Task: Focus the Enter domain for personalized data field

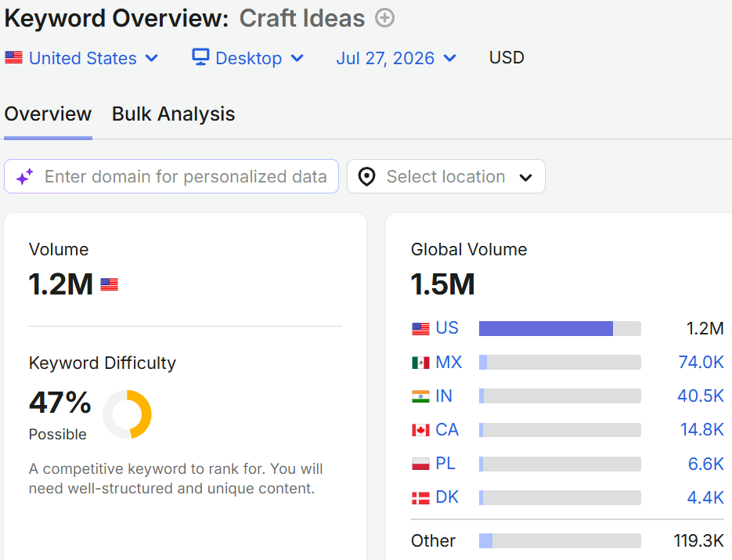Action: click(171, 176)
